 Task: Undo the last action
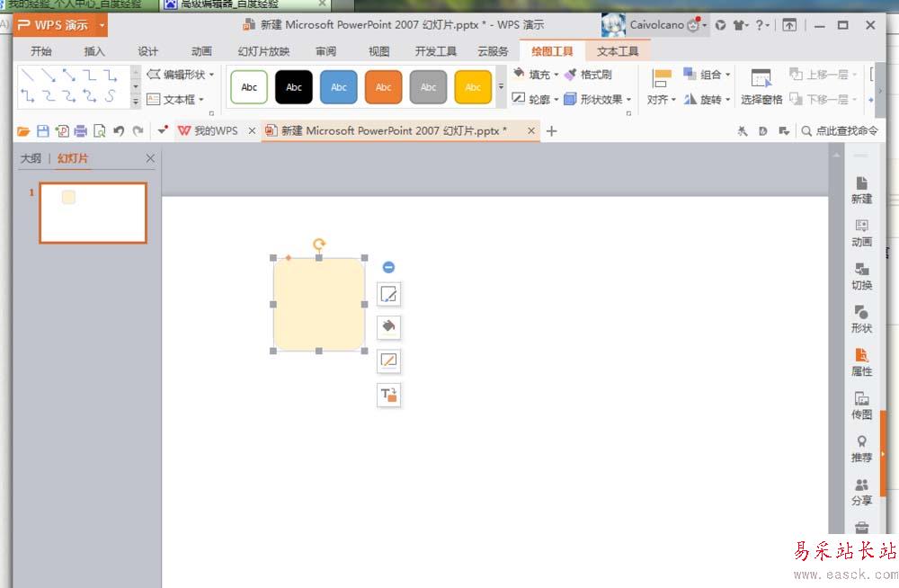[119, 131]
